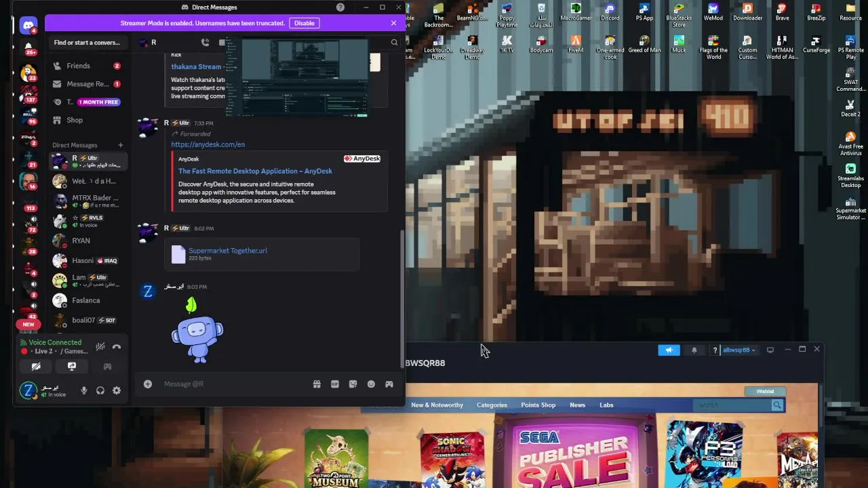The height and width of the screenshot is (488, 868).
Task: Select WeMod desktop shortcut
Action: tap(713, 12)
